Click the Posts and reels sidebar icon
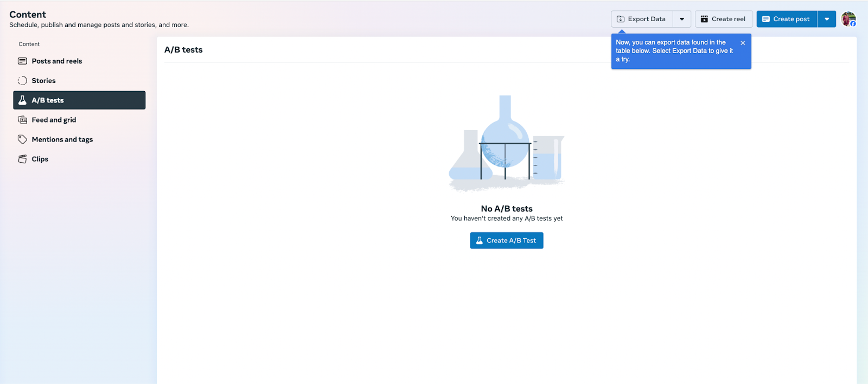 (22, 61)
